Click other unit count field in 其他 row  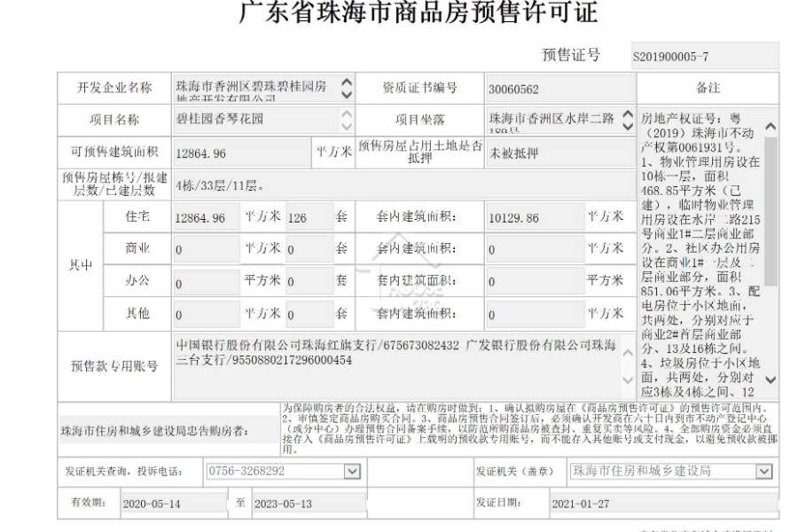pos(309,314)
